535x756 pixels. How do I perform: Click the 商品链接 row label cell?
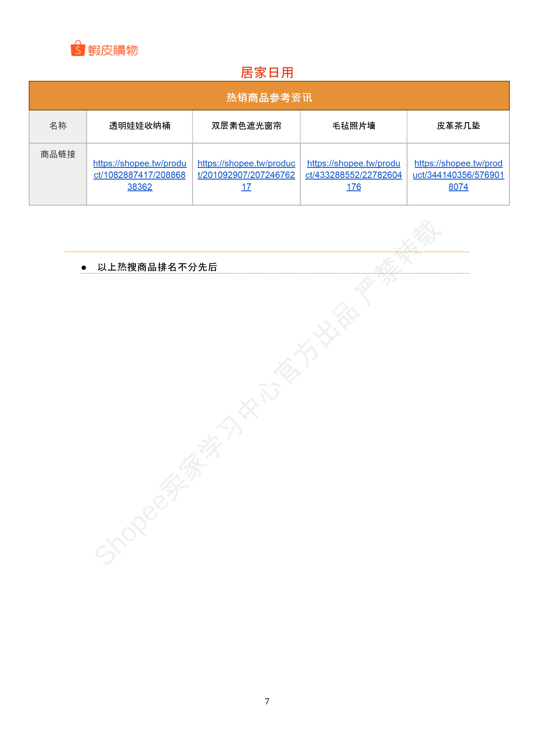pyautogui.click(x=58, y=174)
